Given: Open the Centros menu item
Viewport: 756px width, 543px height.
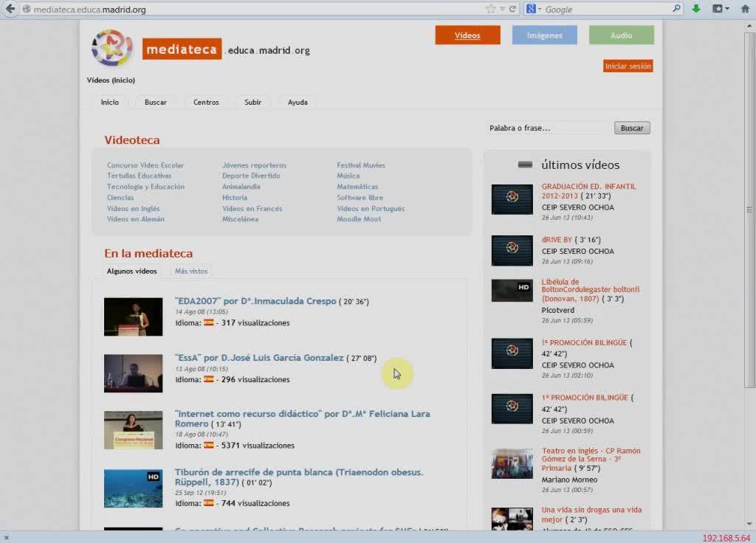Looking at the screenshot, I should point(206,102).
